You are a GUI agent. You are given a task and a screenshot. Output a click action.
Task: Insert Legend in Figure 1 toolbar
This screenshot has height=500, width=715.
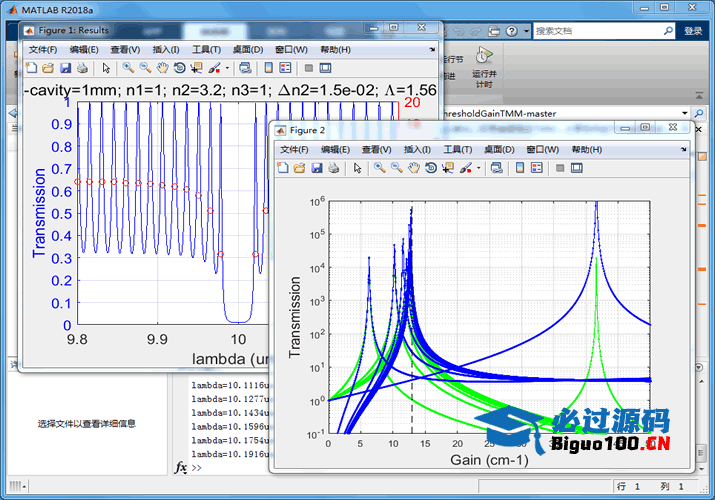[x=285, y=68]
